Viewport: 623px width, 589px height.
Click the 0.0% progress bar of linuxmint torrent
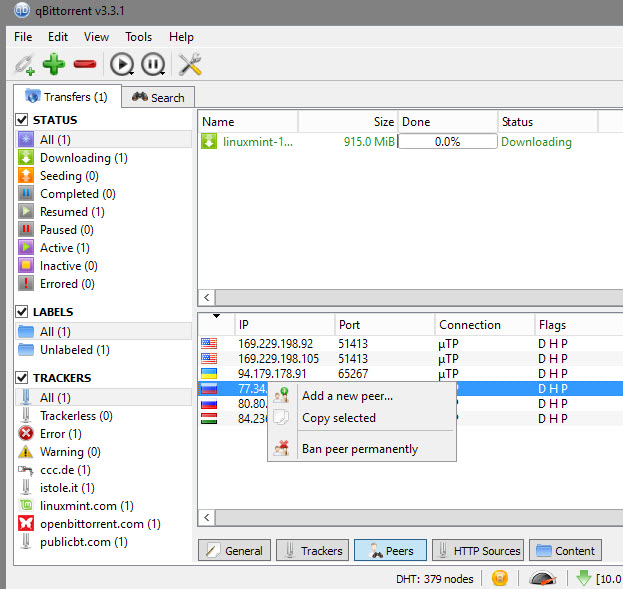click(447, 141)
